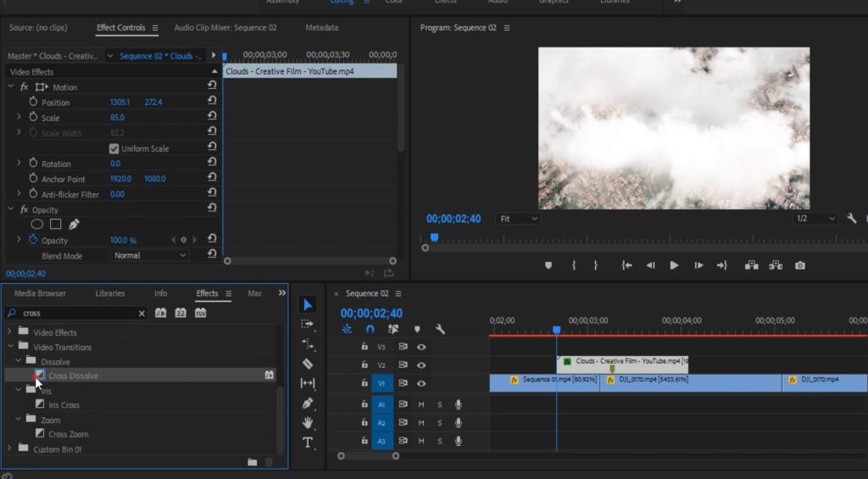Select the Track Select Forward tool

[307, 324]
